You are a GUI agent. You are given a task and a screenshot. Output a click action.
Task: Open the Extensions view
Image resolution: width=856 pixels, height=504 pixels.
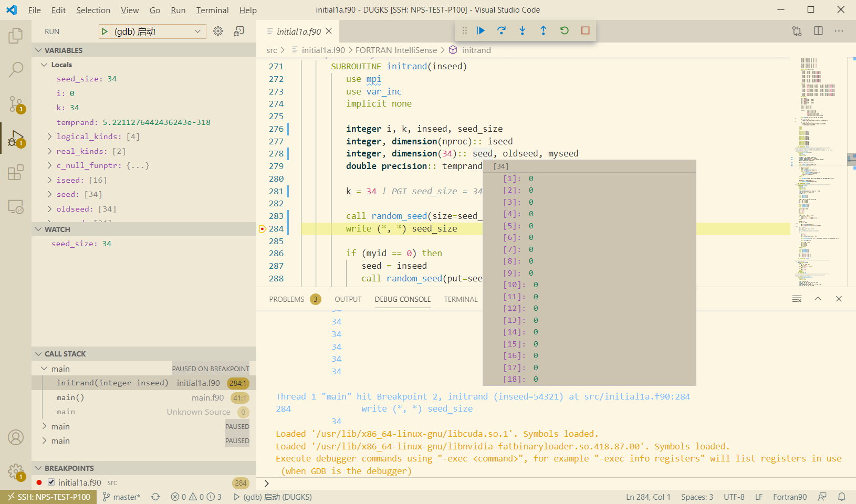click(16, 173)
